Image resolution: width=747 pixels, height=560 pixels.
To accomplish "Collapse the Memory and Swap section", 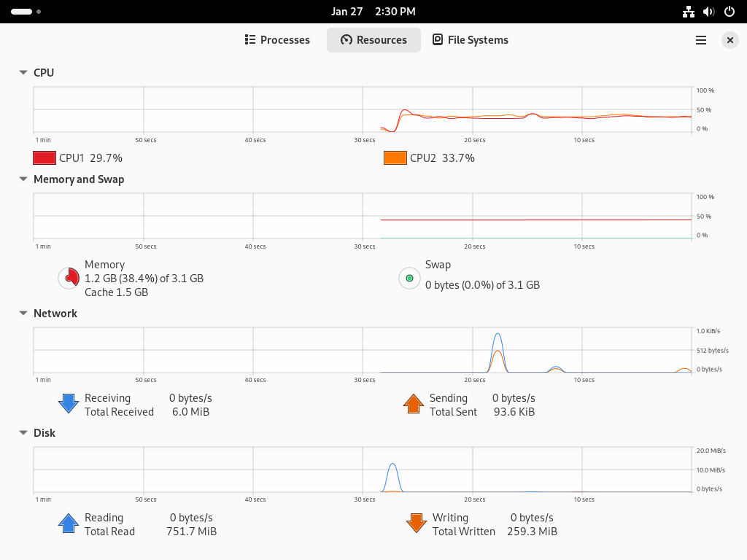I will [x=23, y=179].
